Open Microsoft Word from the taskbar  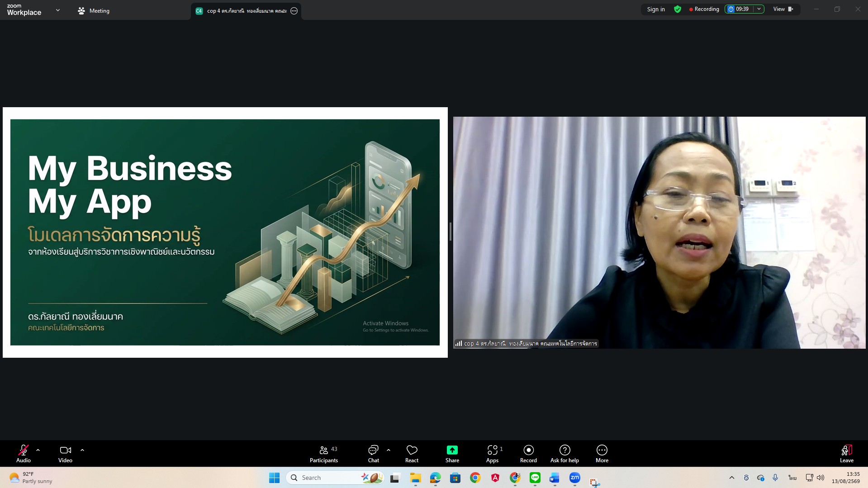(555, 478)
